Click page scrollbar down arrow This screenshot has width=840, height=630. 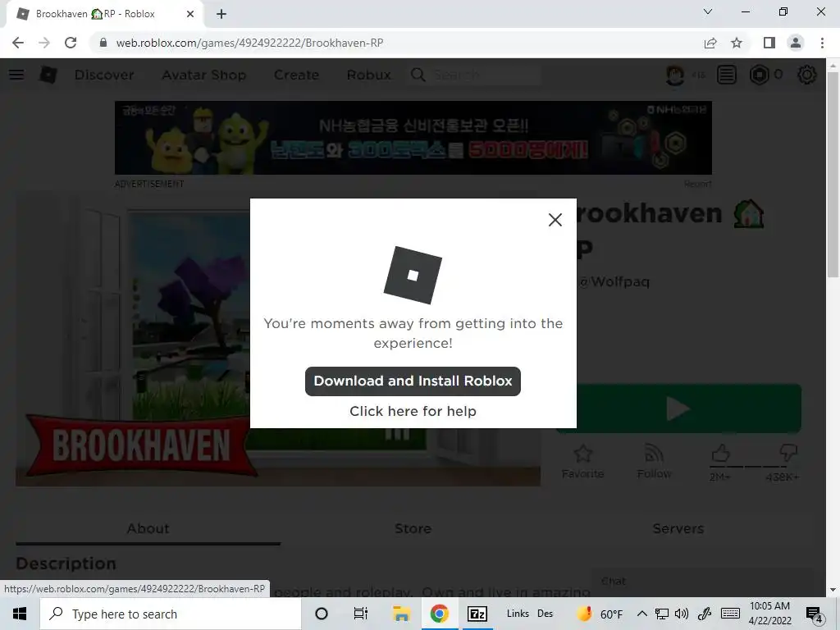pos(833,590)
